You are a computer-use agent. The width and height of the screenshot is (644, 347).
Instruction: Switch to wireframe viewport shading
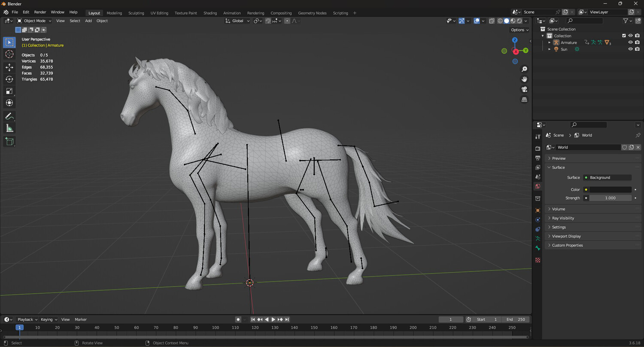[x=500, y=21]
